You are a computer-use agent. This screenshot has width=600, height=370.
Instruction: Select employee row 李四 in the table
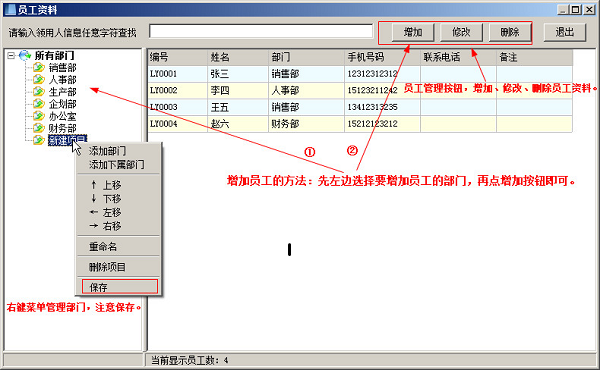360,91
